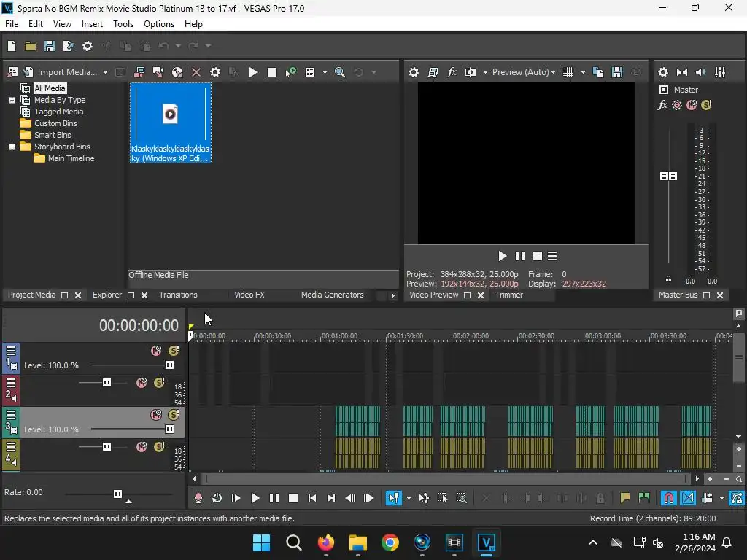Switch to the Trimmer tab
Image resolution: width=747 pixels, height=560 pixels.
[508, 295]
